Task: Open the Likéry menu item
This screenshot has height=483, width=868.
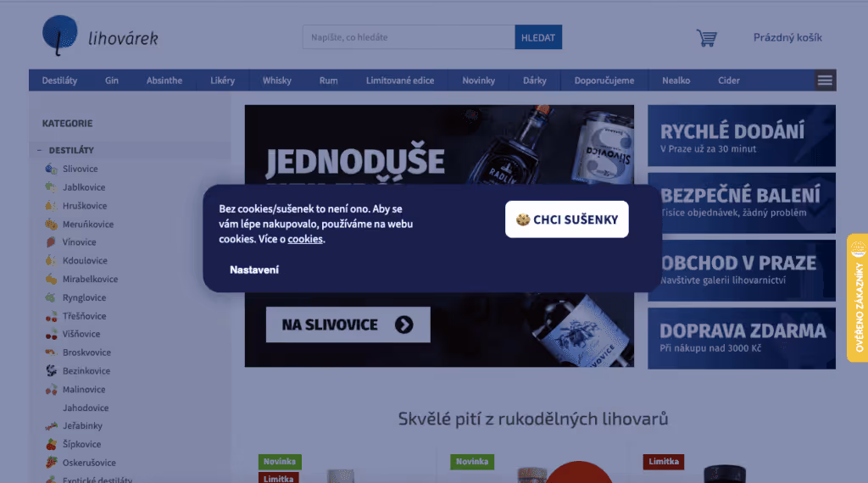Action: coord(223,80)
